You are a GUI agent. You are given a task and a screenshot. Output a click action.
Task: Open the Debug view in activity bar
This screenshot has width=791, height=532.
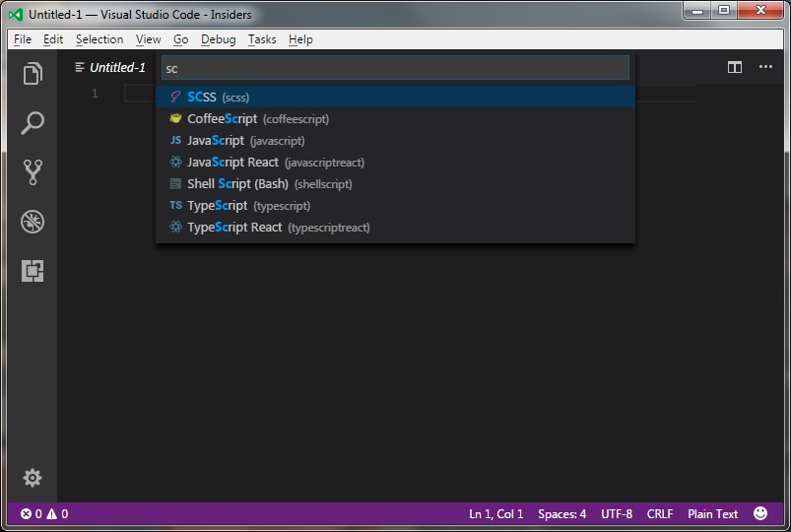33,222
